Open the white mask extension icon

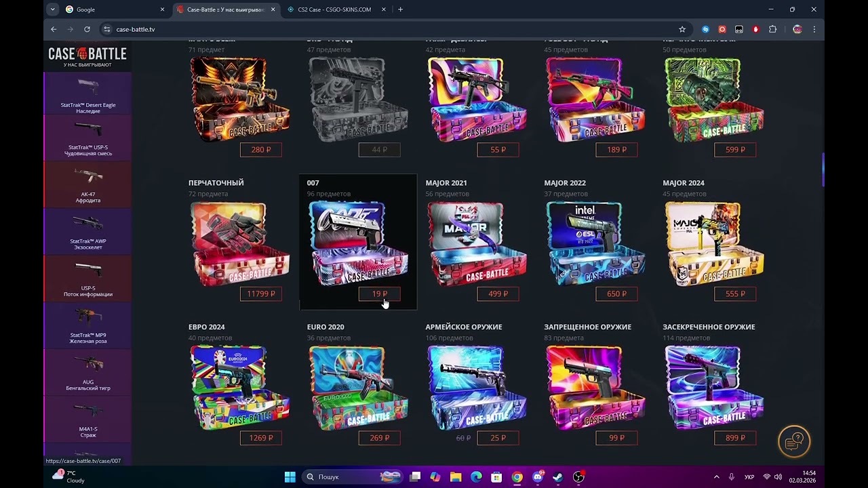(739, 29)
